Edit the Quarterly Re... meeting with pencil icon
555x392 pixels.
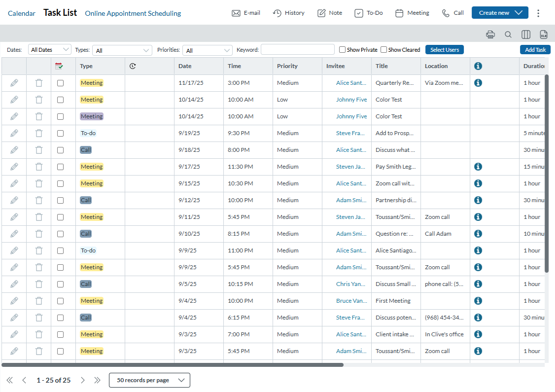coord(14,83)
